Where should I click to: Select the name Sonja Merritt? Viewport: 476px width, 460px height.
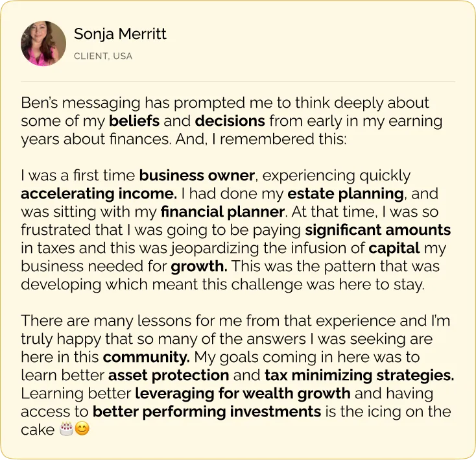[x=120, y=34]
